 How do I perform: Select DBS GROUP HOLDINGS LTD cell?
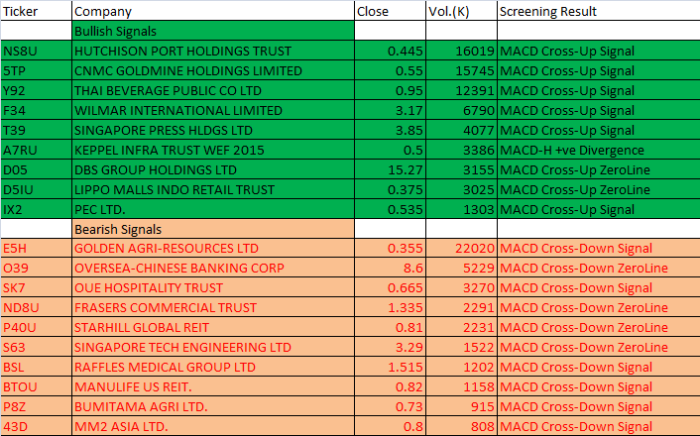click(213, 170)
